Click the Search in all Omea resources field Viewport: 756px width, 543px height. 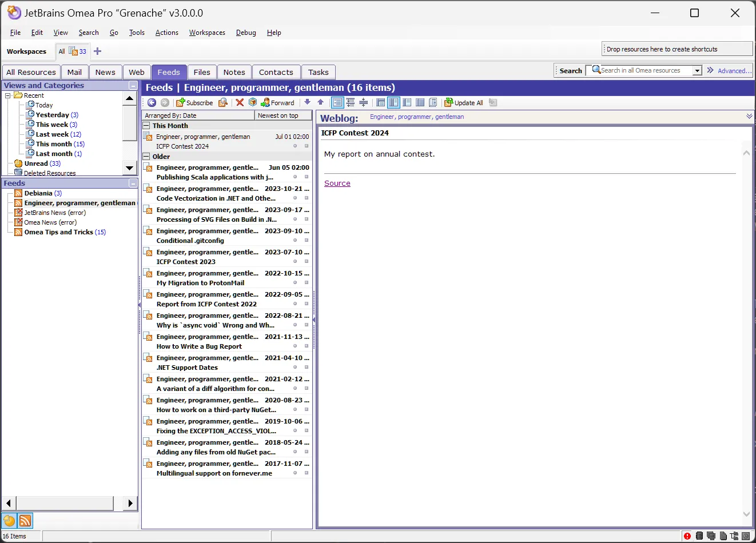click(x=645, y=70)
